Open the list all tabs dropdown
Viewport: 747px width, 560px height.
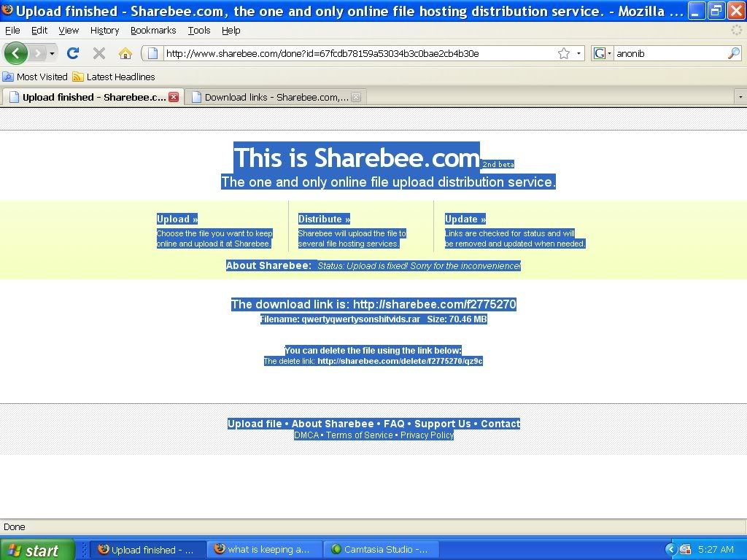(740, 97)
